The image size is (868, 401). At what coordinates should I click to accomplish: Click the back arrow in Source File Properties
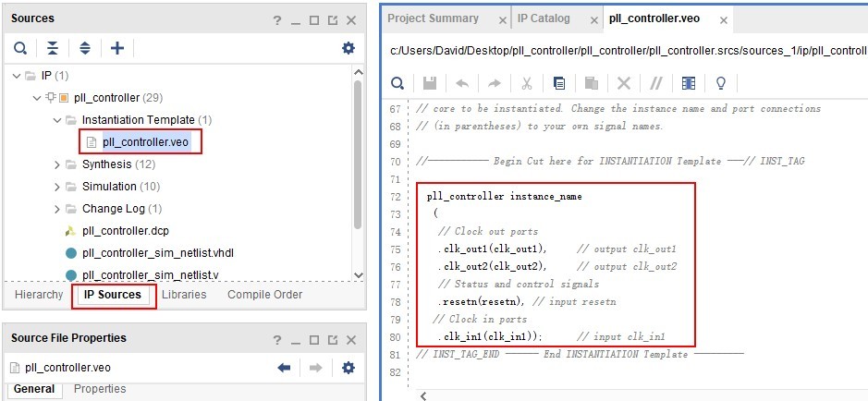pyautogui.click(x=285, y=368)
